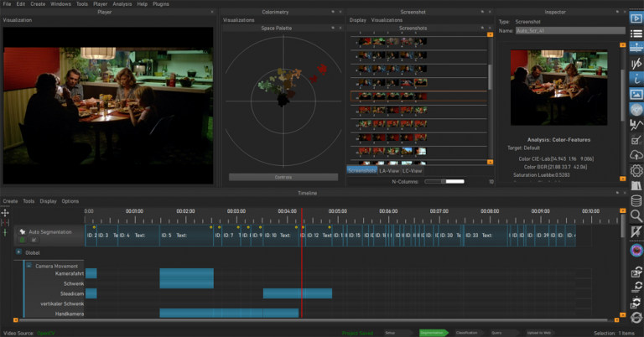The image size is (644, 337).
Task: Click the orange expander at timeline bottom-left
Action: click(17, 320)
